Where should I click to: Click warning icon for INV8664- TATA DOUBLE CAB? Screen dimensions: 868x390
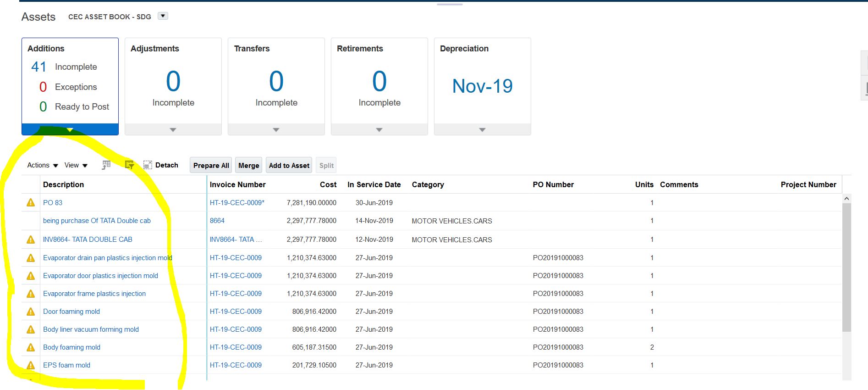click(x=31, y=240)
